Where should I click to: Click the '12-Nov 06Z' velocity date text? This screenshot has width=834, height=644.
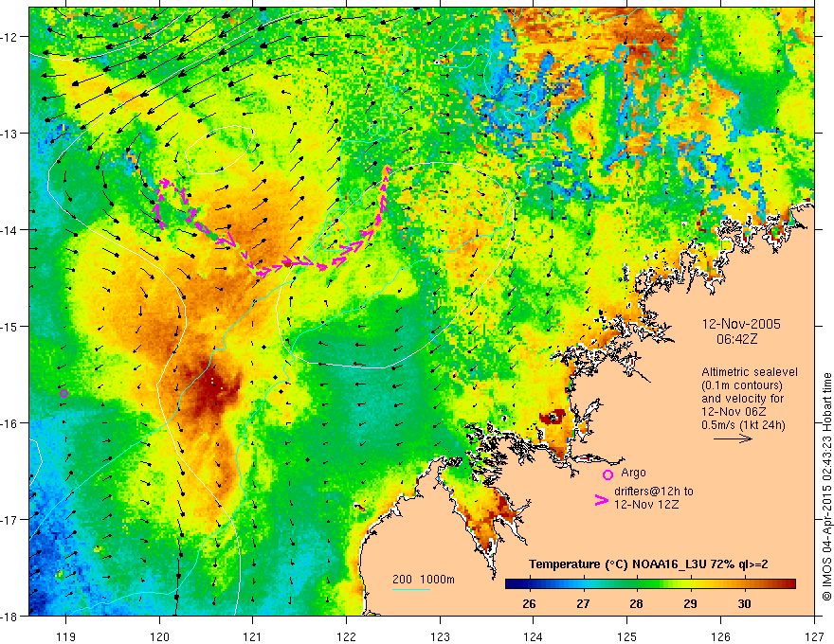(734, 411)
